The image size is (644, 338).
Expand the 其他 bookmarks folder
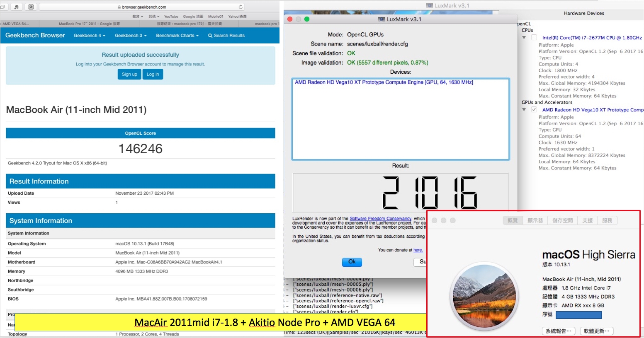[154, 17]
